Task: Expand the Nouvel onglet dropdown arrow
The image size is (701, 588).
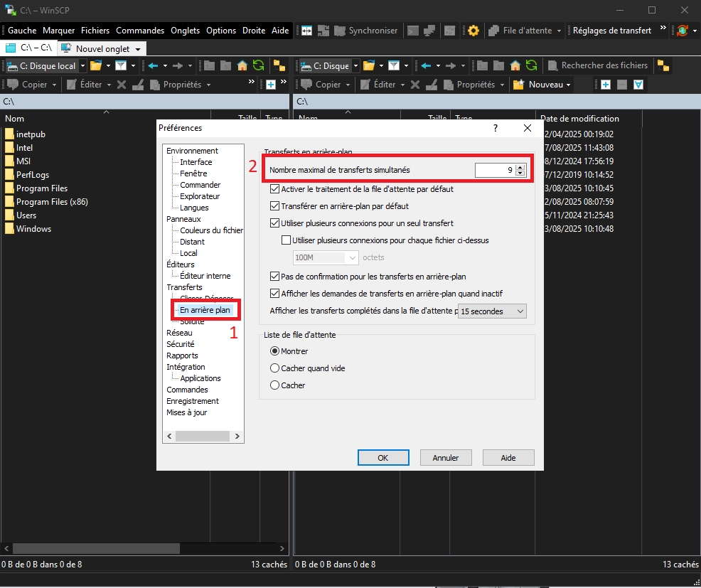Action: coord(138,49)
